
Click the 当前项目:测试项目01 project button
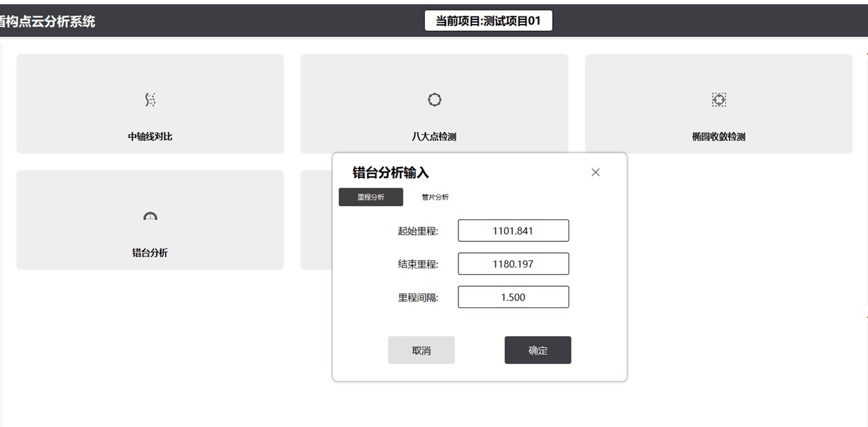tap(488, 21)
